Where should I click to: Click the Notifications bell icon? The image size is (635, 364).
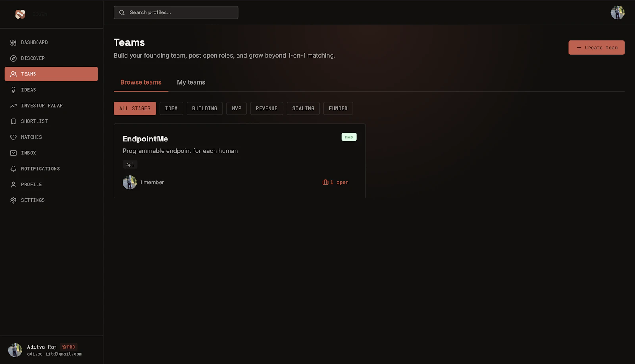(x=13, y=169)
